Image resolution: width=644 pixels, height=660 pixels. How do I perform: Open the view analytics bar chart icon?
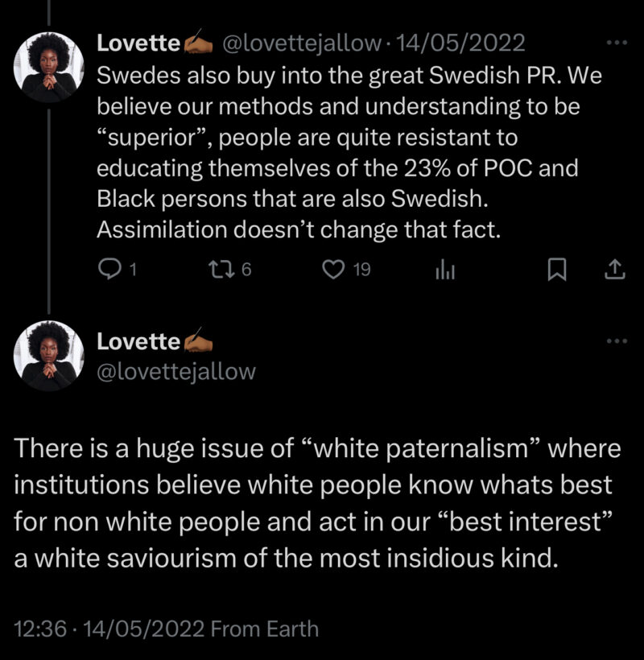(445, 271)
